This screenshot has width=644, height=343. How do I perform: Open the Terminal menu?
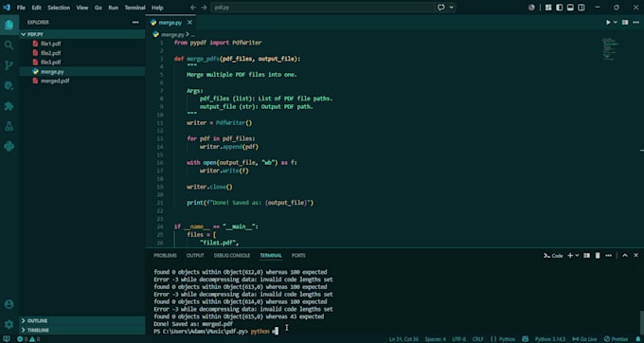pos(135,8)
